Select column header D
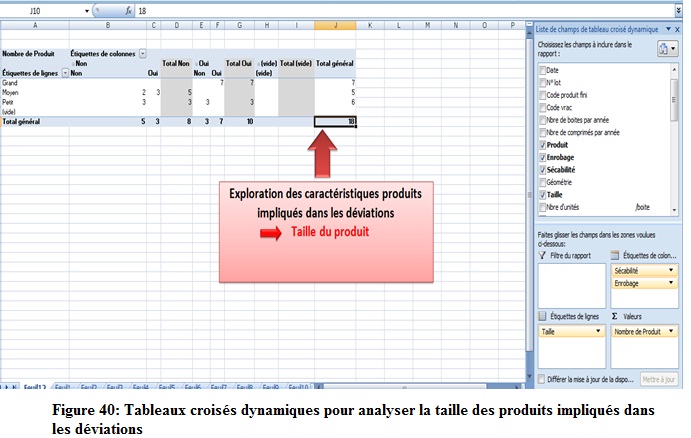 pos(177,26)
